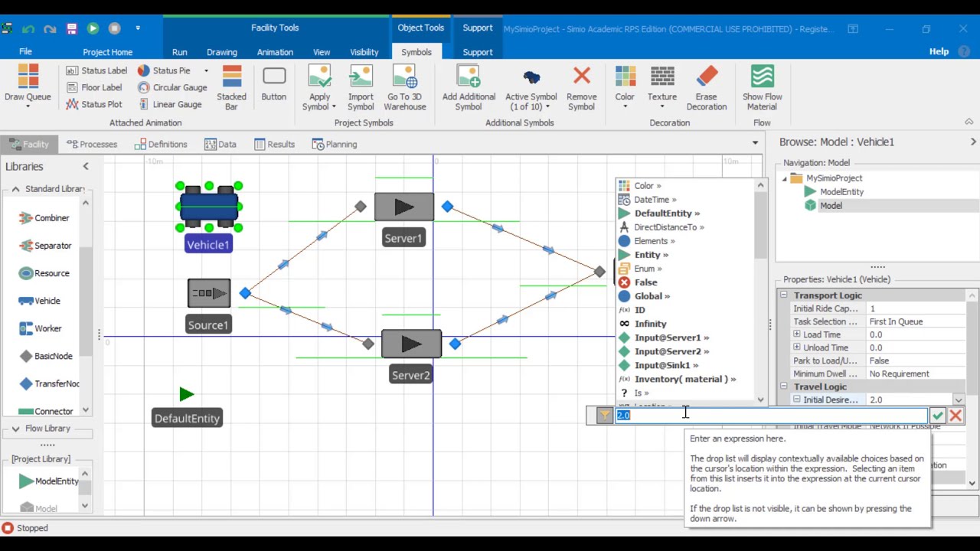Collapse the Libraries panel
This screenshot has width=980, height=551.
click(x=86, y=166)
